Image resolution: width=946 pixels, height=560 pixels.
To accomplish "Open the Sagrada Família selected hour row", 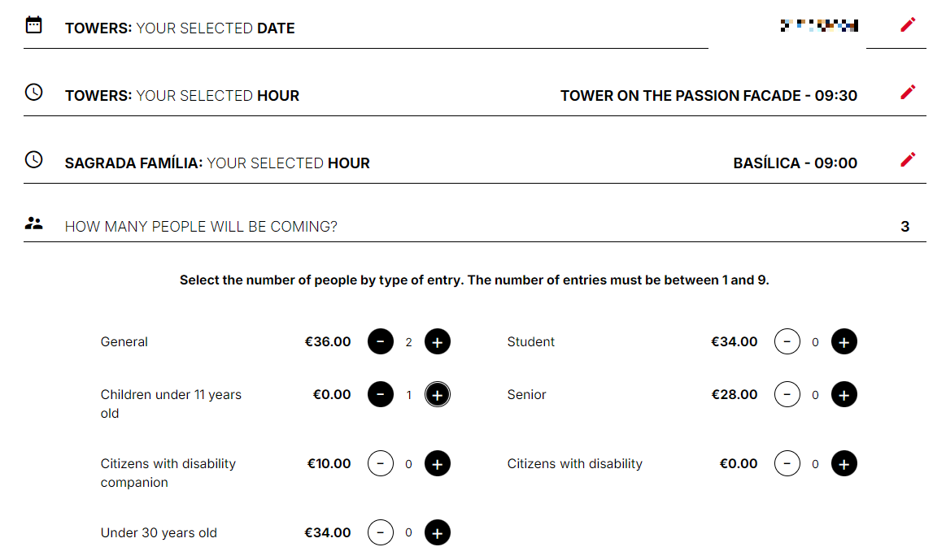I will coord(217,163).
